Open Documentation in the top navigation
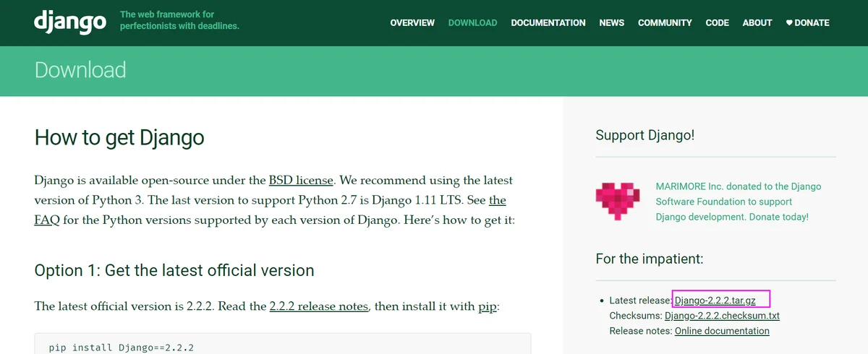The height and width of the screenshot is (354, 868). coord(548,22)
